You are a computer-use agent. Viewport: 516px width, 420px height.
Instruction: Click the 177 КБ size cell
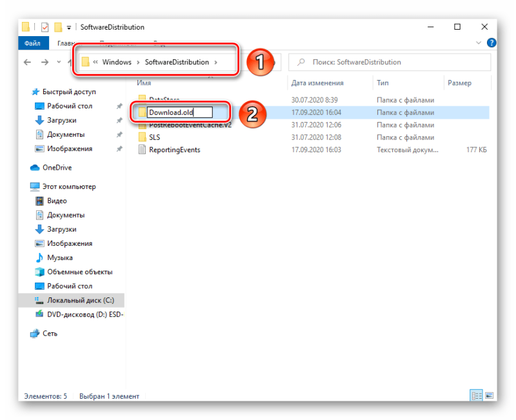[x=477, y=150]
